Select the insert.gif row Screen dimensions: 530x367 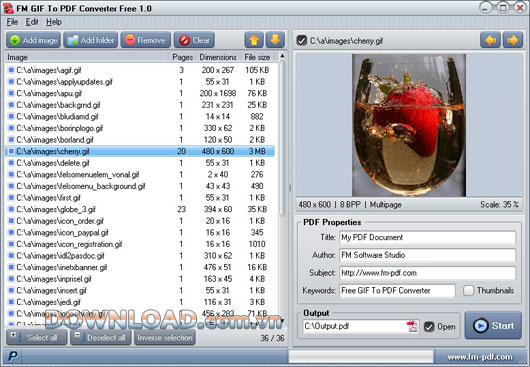coord(140,291)
